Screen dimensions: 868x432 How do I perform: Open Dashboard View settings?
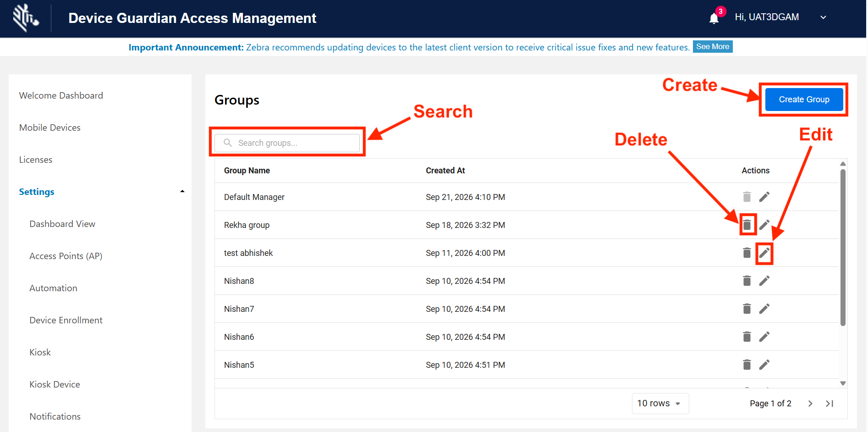tap(62, 224)
